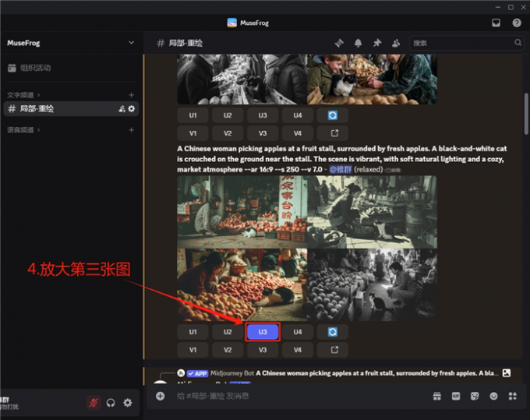Open the emoji picker icon
This screenshot has width=530, height=420.
coord(493,396)
